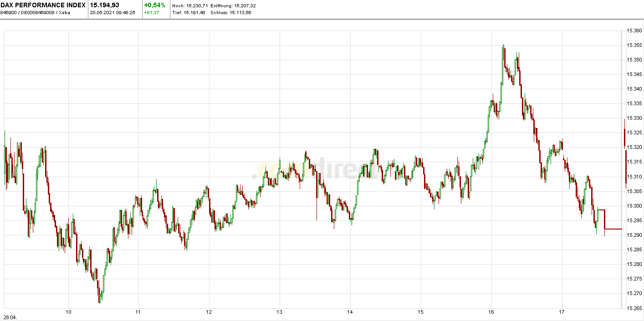644x321 pixels.
Task: Click the DAX PERFORMANCE INDEX title
Action: click(x=43, y=5)
